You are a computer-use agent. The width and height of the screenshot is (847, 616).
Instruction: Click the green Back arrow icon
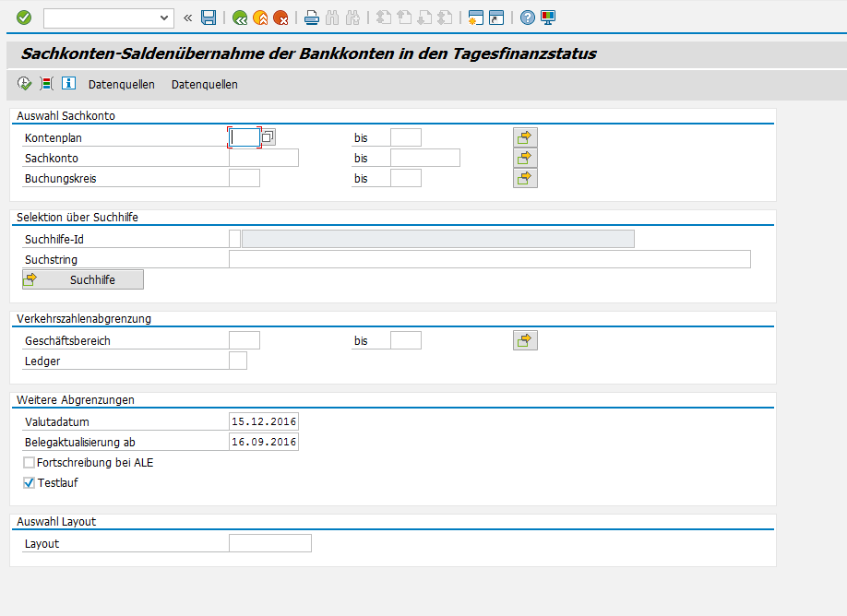pyautogui.click(x=240, y=18)
